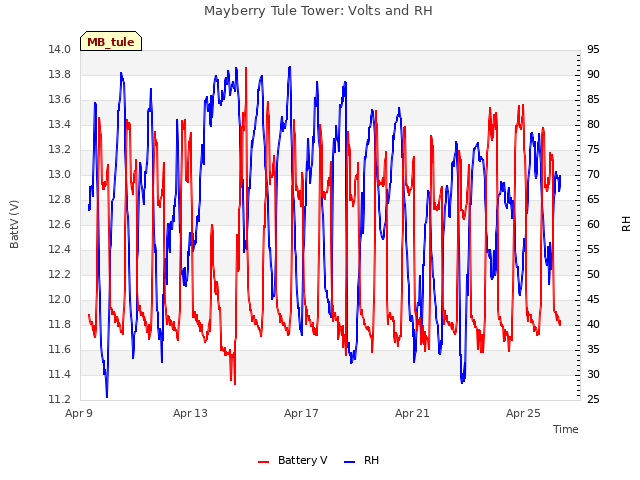Click the 65 right axis value
The width and height of the screenshot is (640, 480).
[593, 200]
